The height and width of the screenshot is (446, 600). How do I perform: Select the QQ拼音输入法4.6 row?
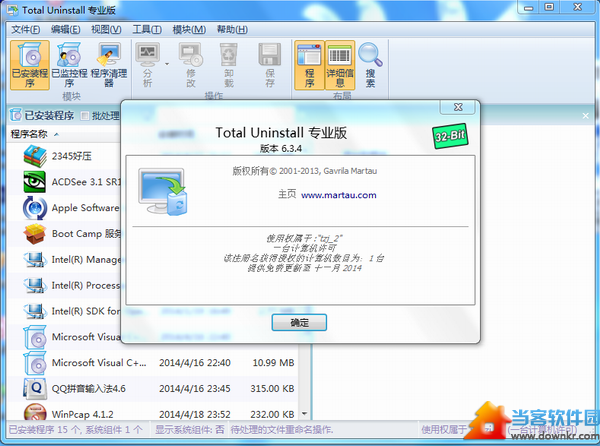click(153, 389)
